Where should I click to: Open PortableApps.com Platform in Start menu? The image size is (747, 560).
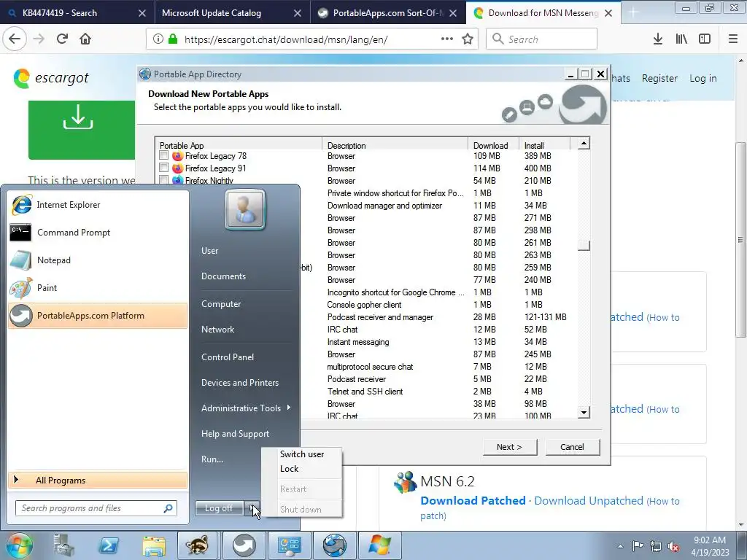coord(98,315)
